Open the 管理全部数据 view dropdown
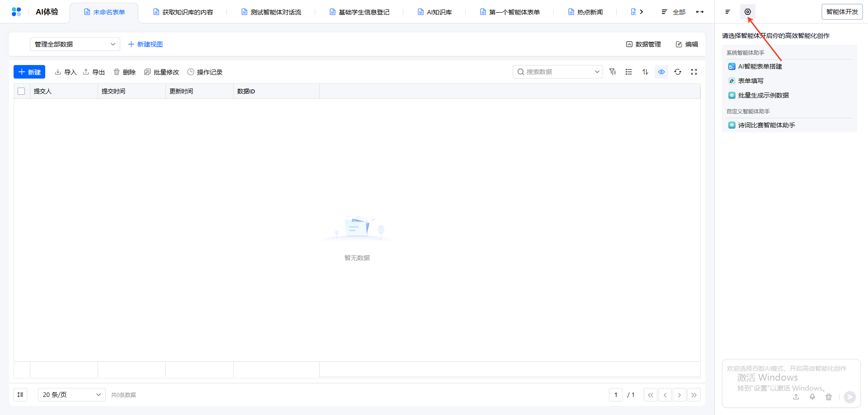Image resolution: width=868 pixels, height=415 pixels. click(75, 44)
